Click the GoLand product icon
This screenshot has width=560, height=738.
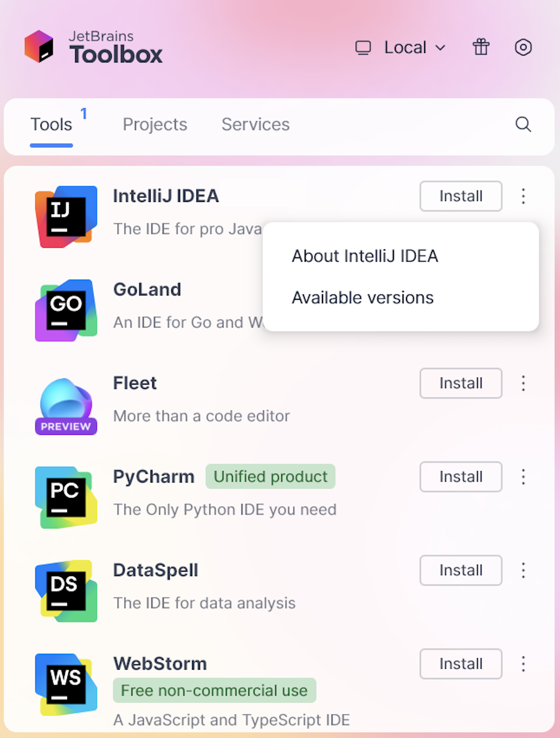(66, 310)
